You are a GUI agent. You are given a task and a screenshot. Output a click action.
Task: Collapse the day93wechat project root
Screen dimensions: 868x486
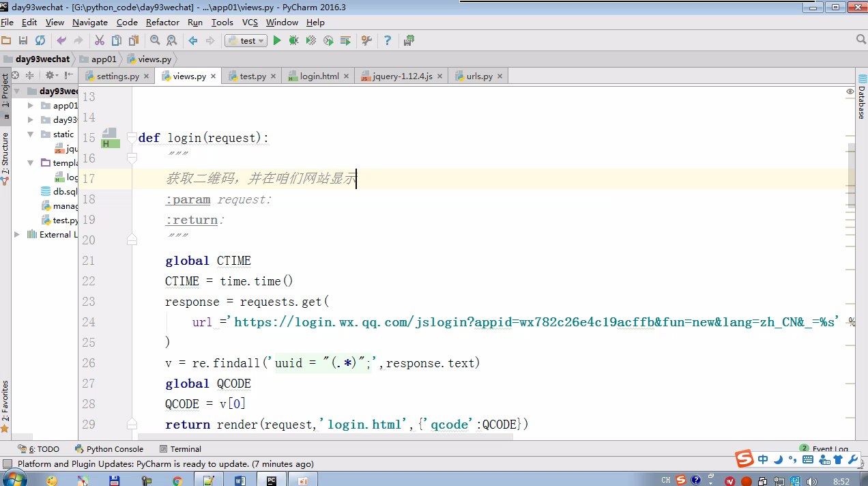(17, 91)
